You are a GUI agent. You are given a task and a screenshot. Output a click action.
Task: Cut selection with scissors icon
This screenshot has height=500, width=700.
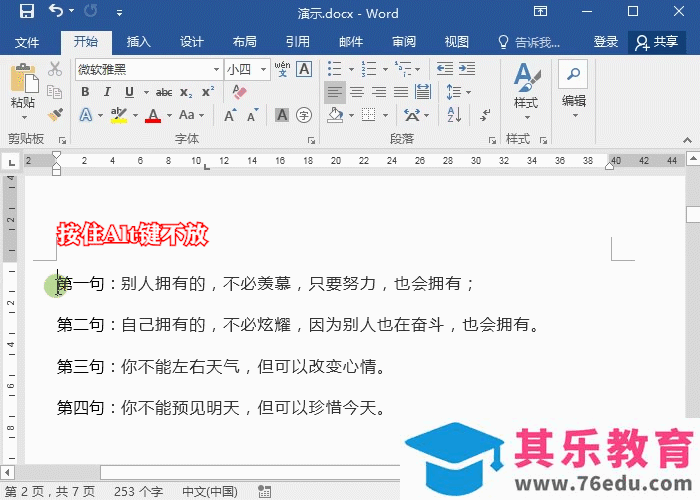55,69
